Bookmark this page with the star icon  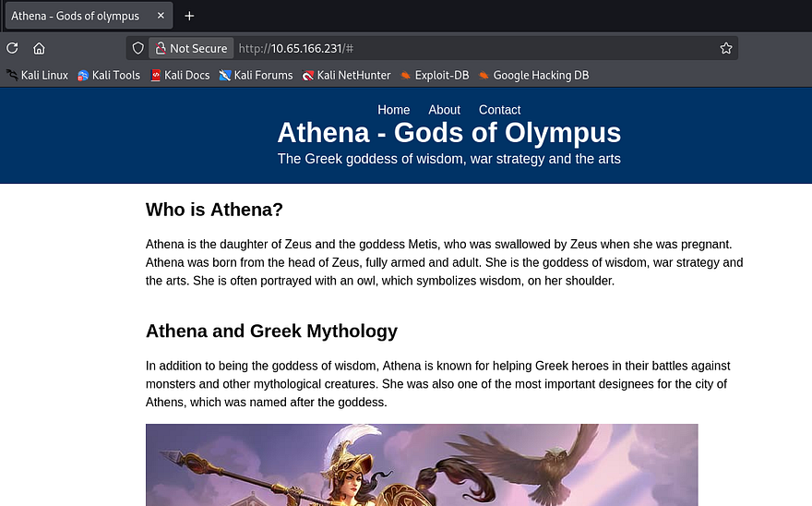(x=725, y=49)
